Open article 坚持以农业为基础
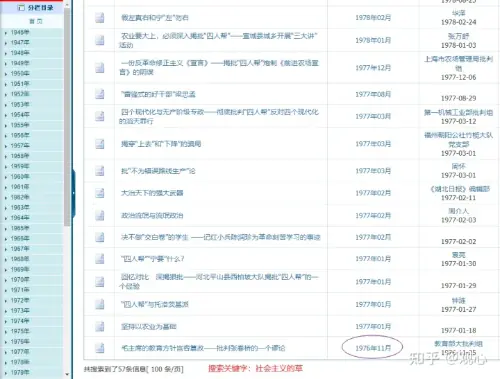The height and width of the screenshot is (379, 500). coord(149,326)
